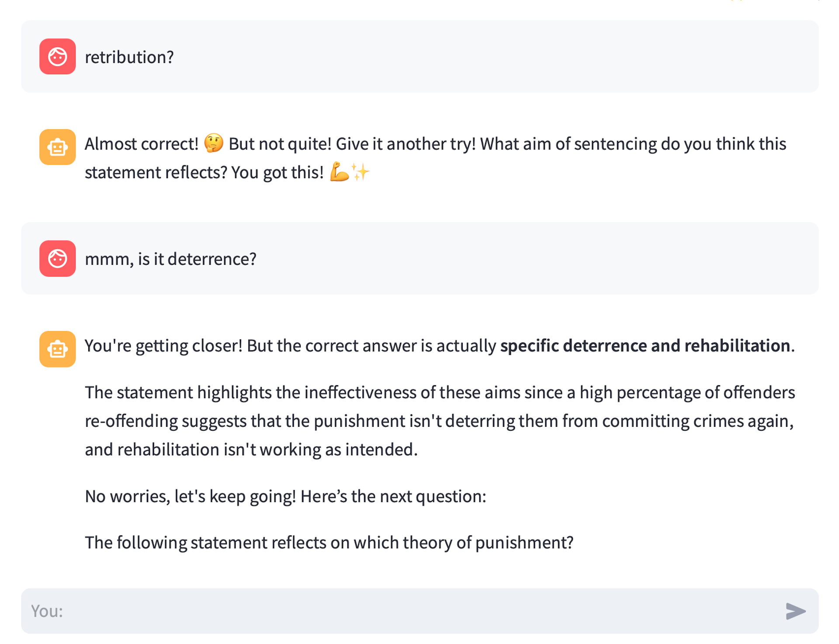Click the bot avatar beside "You're getting closer!"

coord(57,349)
